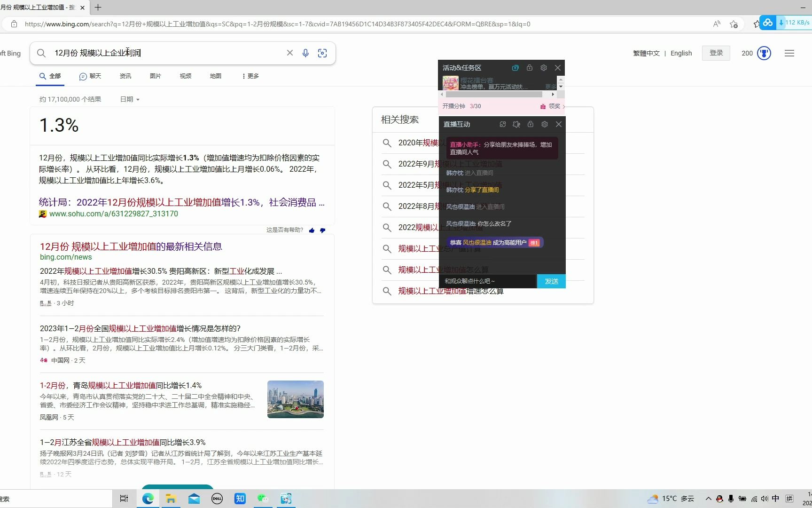Clear the Bing search box text
The image size is (812, 508).
point(290,53)
